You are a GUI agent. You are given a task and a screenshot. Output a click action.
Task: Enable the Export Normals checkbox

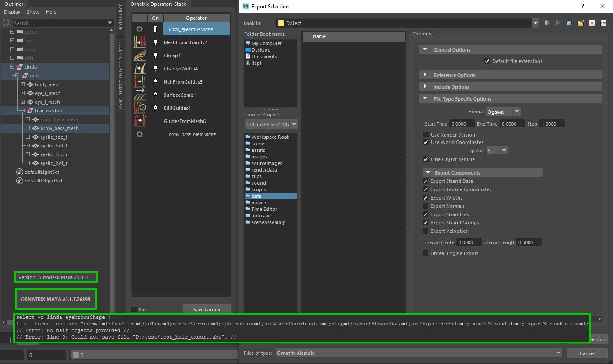426,206
